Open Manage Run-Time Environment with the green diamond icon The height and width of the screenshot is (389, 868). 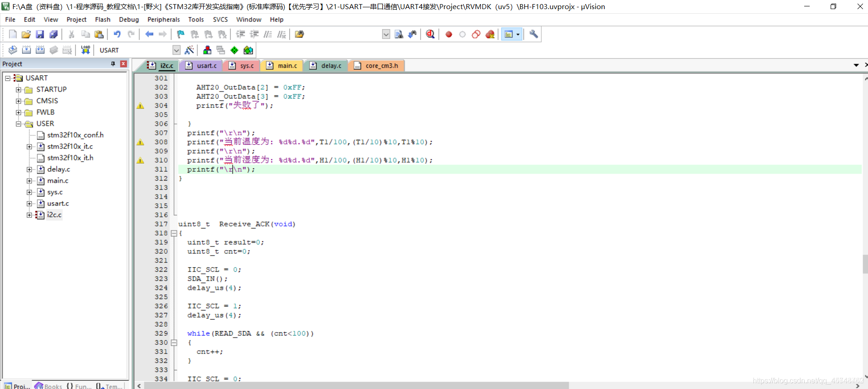234,50
